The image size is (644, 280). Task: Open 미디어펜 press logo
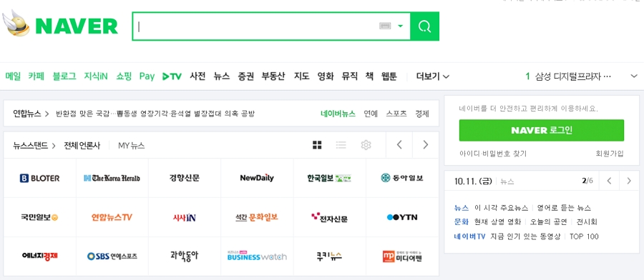(x=402, y=256)
